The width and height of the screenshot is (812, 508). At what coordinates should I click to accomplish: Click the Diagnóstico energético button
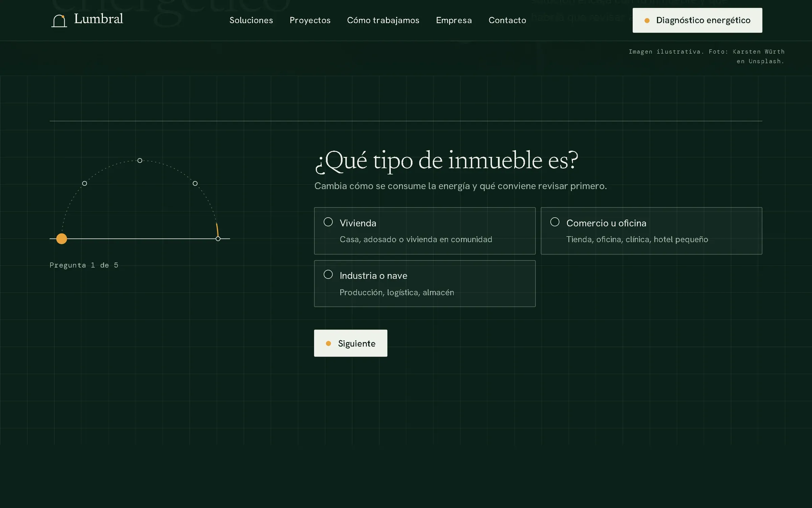coord(697,20)
